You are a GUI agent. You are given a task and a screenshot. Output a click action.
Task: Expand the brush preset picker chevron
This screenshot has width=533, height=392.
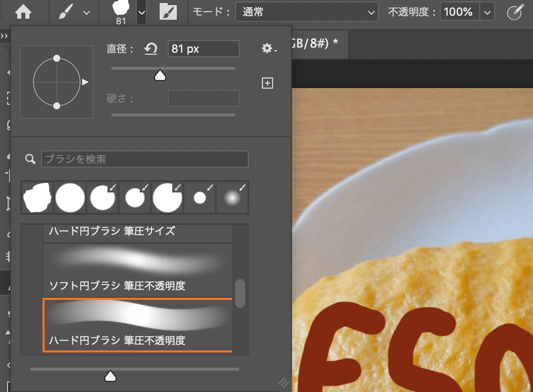[141, 13]
